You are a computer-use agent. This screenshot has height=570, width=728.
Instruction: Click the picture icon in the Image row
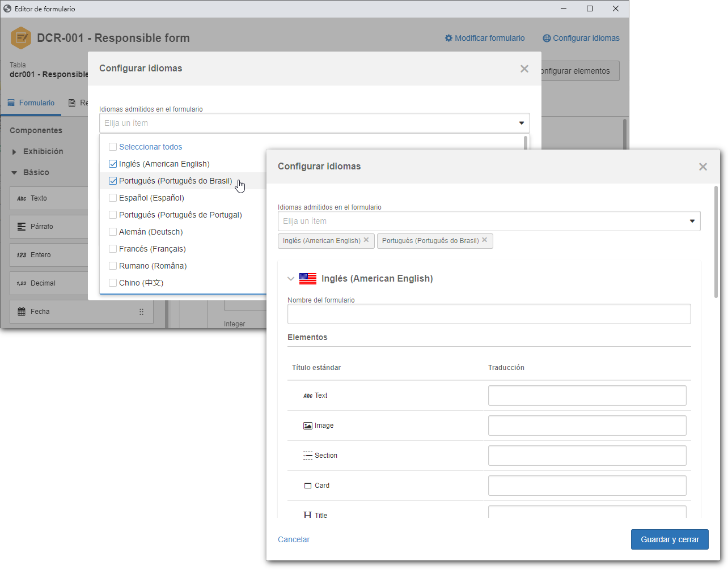(308, 426)
